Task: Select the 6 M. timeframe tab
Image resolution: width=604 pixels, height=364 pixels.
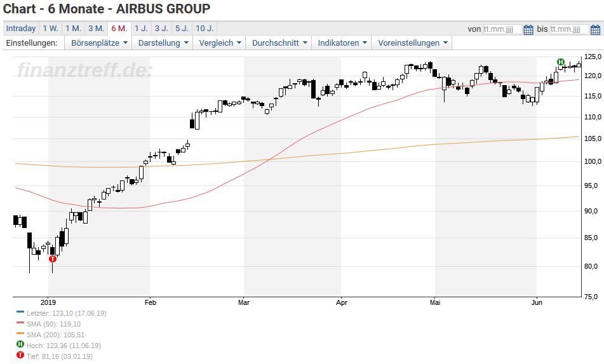Action: pos(119,29)
